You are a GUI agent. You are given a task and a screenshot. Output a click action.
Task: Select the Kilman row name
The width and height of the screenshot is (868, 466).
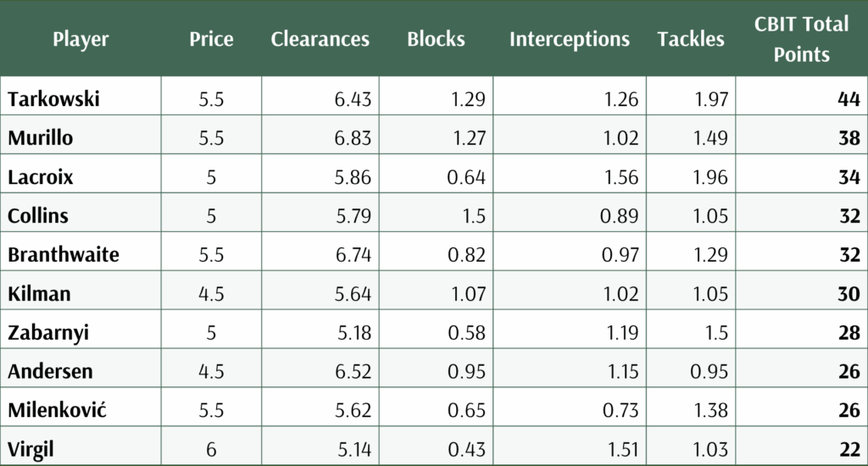(39, 294)
